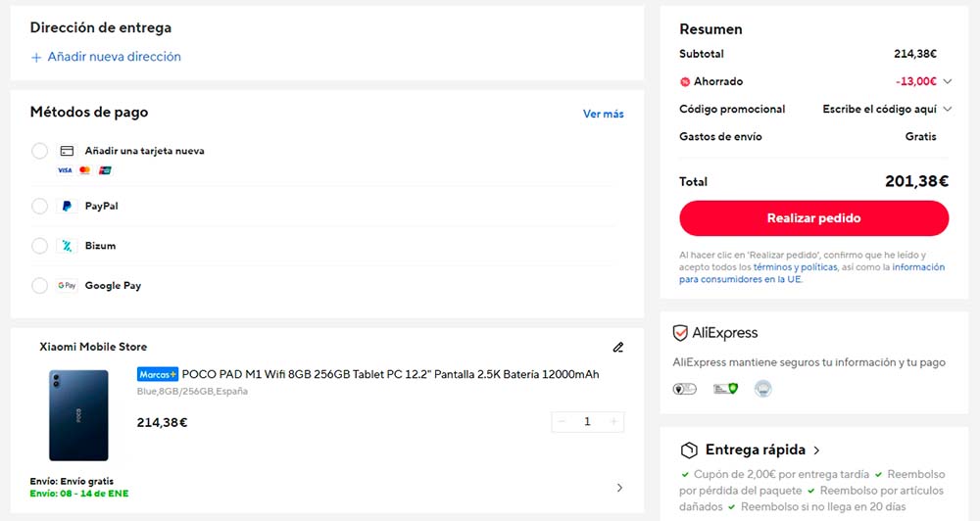Click the credit card icon

tap(67, 152)
